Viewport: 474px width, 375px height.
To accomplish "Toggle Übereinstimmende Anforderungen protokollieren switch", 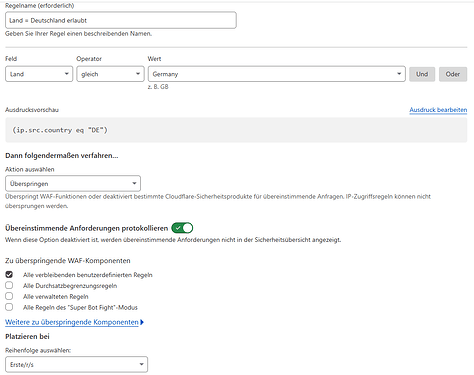I will [182, 228].
